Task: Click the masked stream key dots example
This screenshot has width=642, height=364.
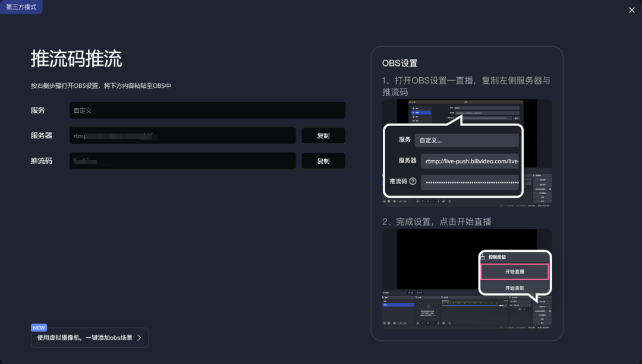Action: (470, 182)
